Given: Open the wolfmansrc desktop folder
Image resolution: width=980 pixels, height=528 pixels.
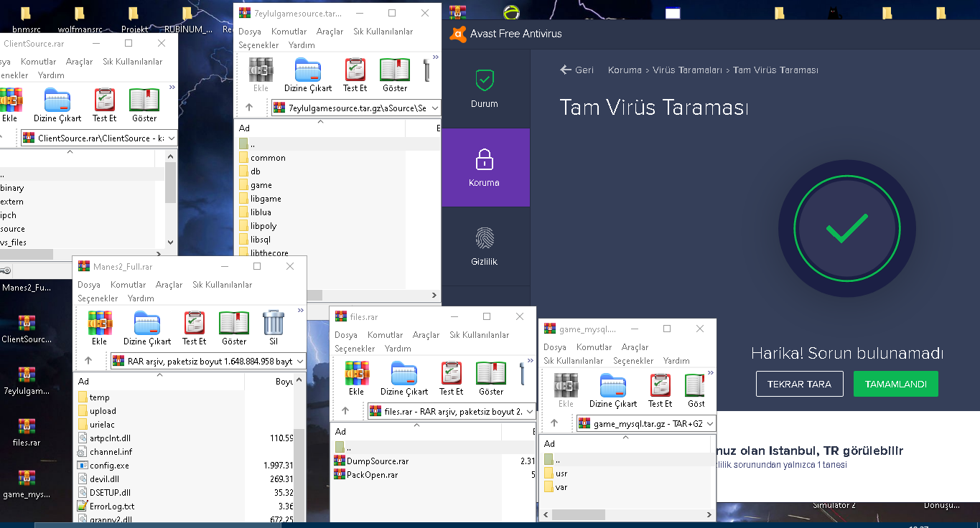Looking at the screenshot, I should [79, 20].
